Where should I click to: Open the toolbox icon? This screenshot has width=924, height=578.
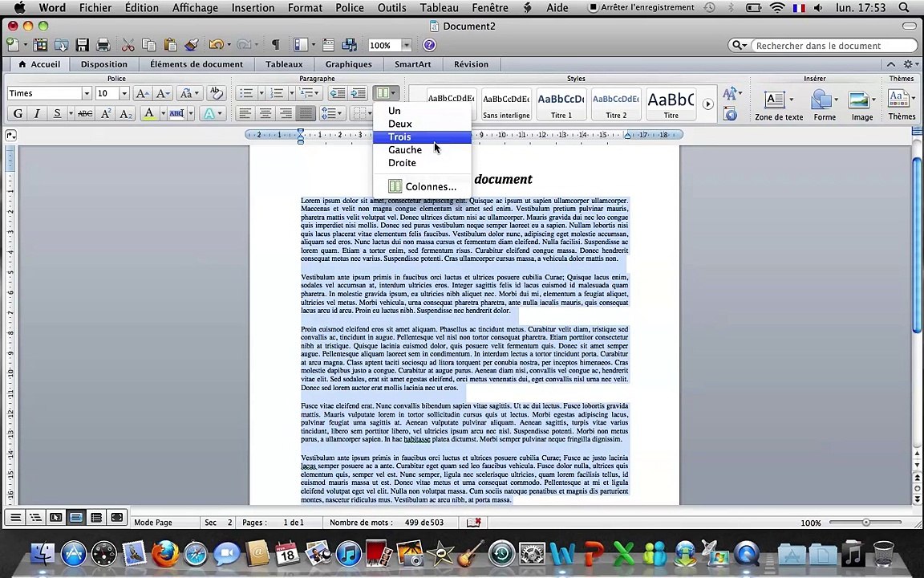click(x=328, y=45)
